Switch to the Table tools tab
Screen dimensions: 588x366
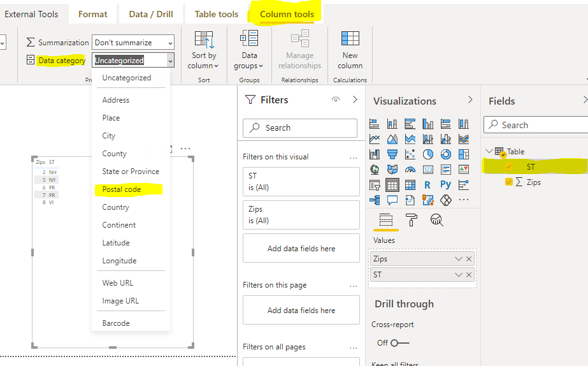217,14
